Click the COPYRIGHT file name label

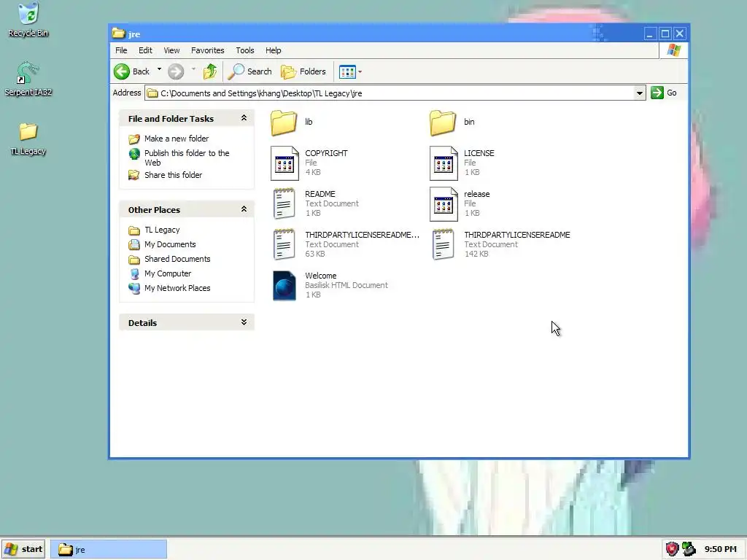coord(326,153)
